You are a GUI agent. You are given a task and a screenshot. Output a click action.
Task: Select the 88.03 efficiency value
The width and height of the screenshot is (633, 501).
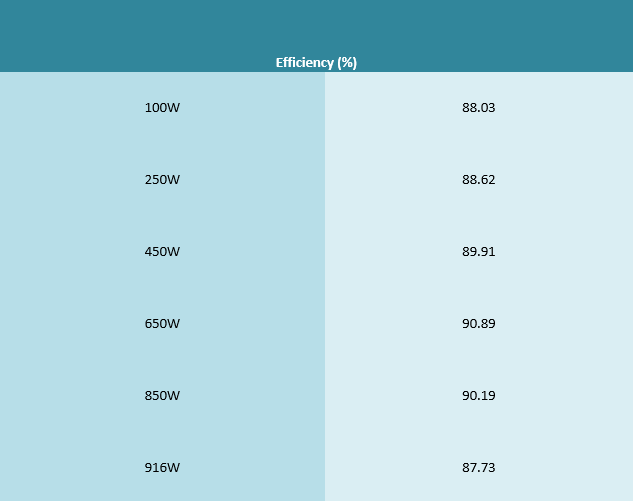(478, 108)
